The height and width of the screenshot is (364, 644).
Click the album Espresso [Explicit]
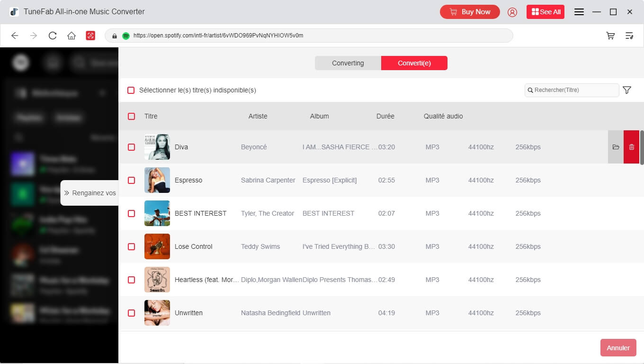coord(330,180)
